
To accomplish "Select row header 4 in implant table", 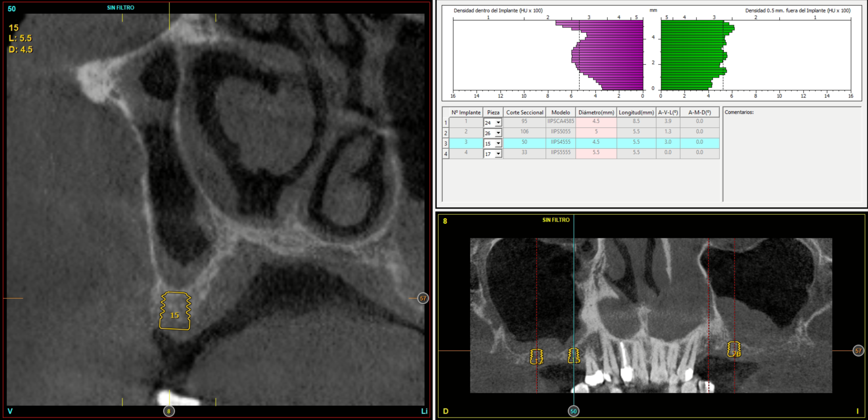I will (446, 154).
